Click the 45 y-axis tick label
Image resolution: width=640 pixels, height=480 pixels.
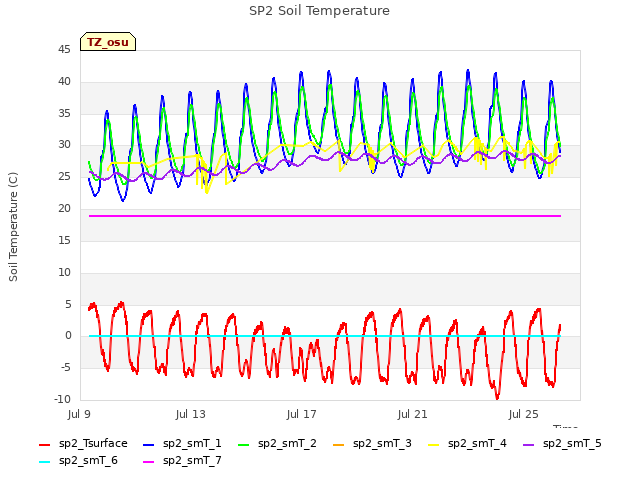click(64, 50)
